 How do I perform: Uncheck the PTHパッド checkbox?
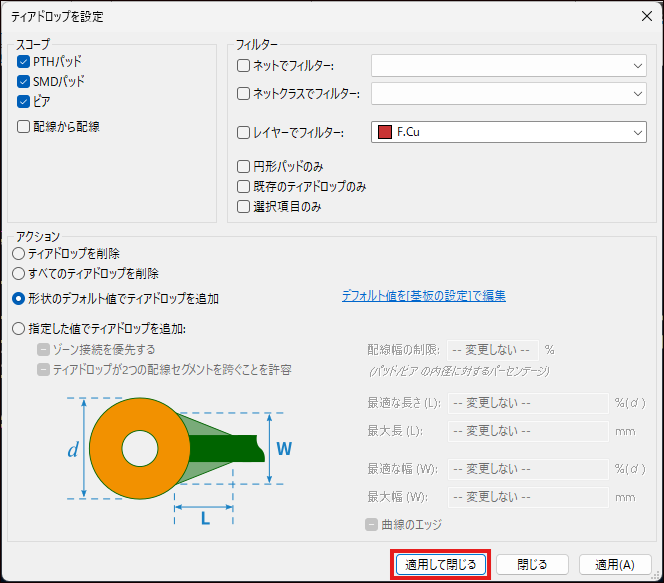(24, 62)
